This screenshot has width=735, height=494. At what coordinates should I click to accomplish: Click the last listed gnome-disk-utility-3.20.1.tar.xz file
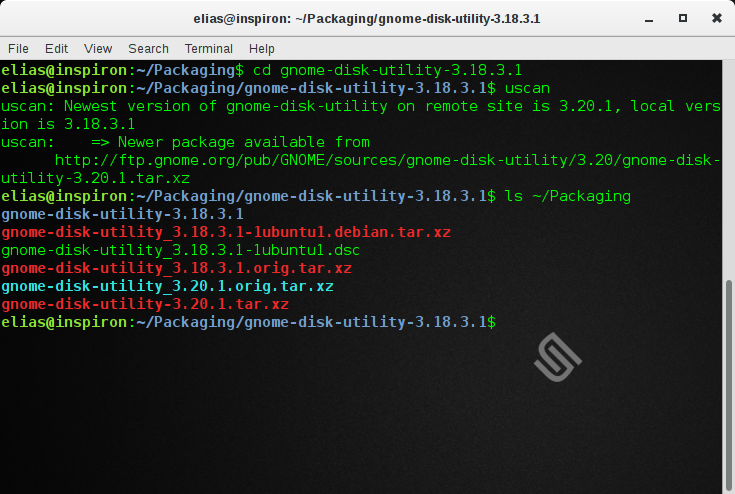tap(145, 304)
